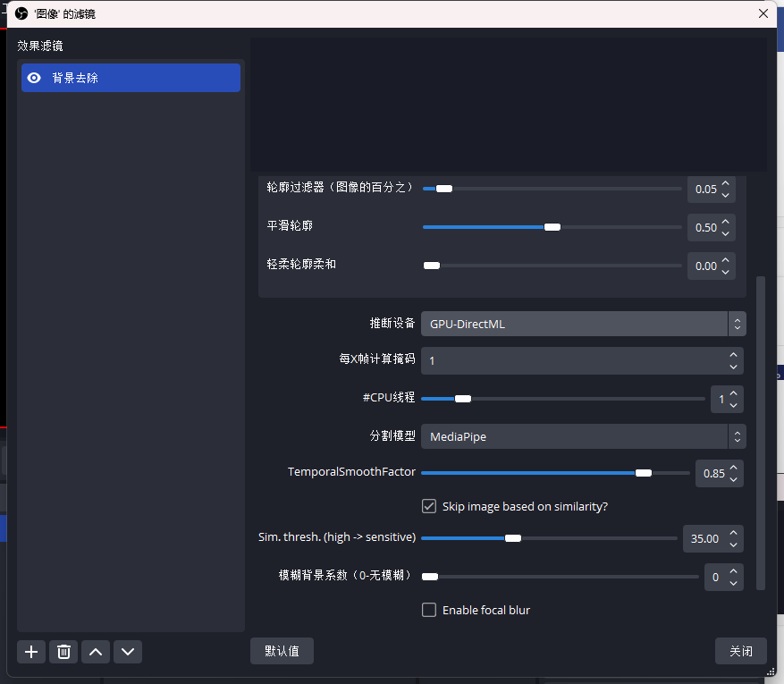Increase the 平滑轮廓 value with up arrow
The width and height of the screenshot is (784, 684).
pyautogui.click(x=726, y=222)
